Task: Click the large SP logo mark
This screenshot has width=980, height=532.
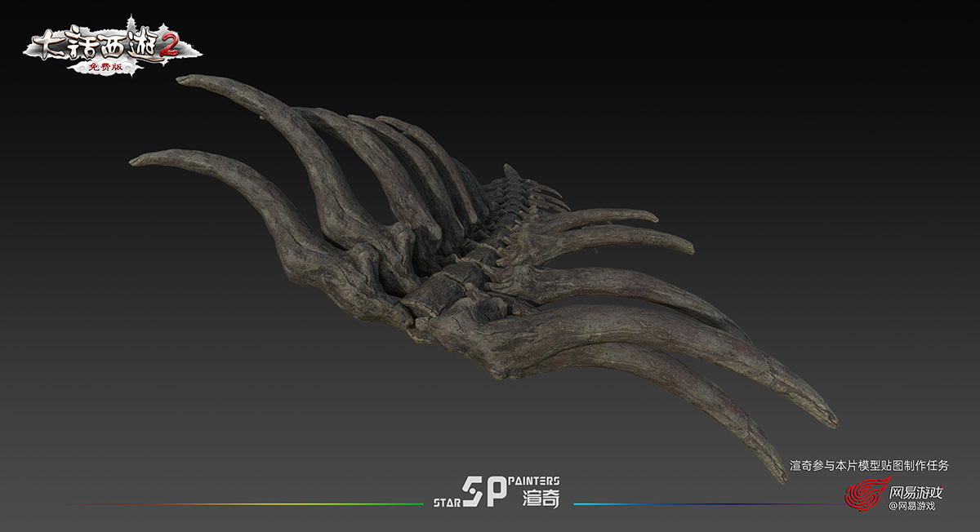Action: pos(483,491)
